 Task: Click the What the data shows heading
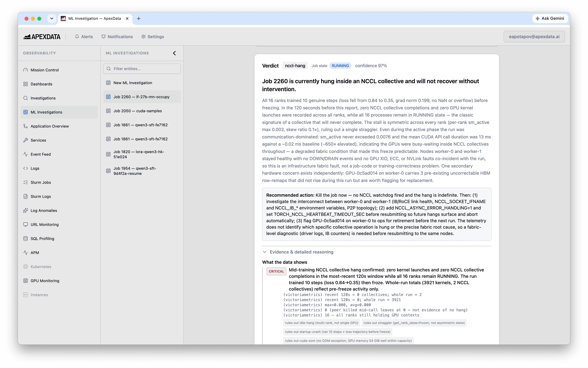[x=285, y=262]
